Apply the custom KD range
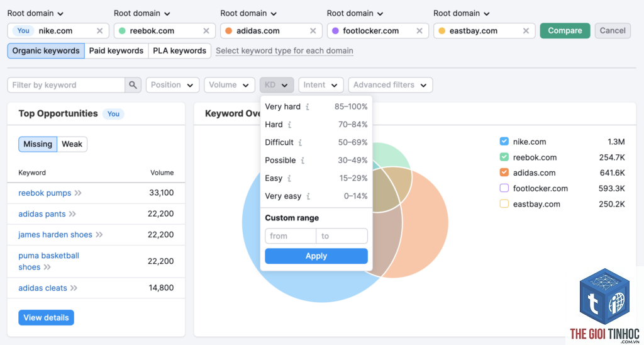 point(316,256)
